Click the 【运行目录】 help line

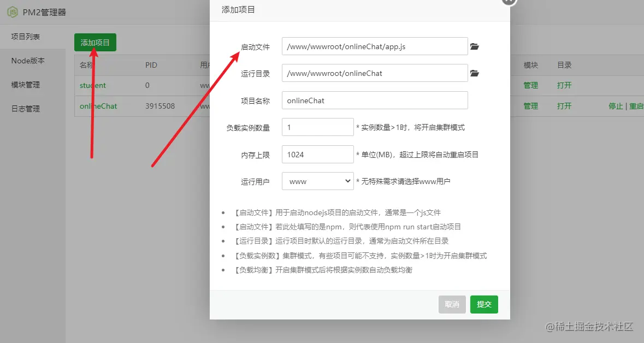point(341,241)
